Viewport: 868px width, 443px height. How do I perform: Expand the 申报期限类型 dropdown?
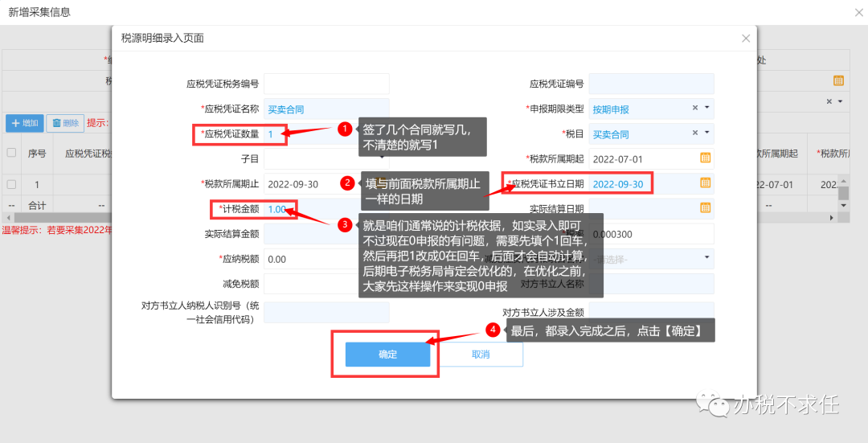pyautogui.click(x=707, y=108)
